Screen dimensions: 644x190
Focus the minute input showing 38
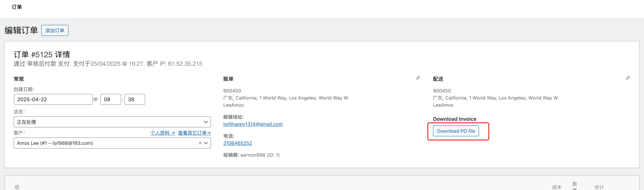click(134, 100)
